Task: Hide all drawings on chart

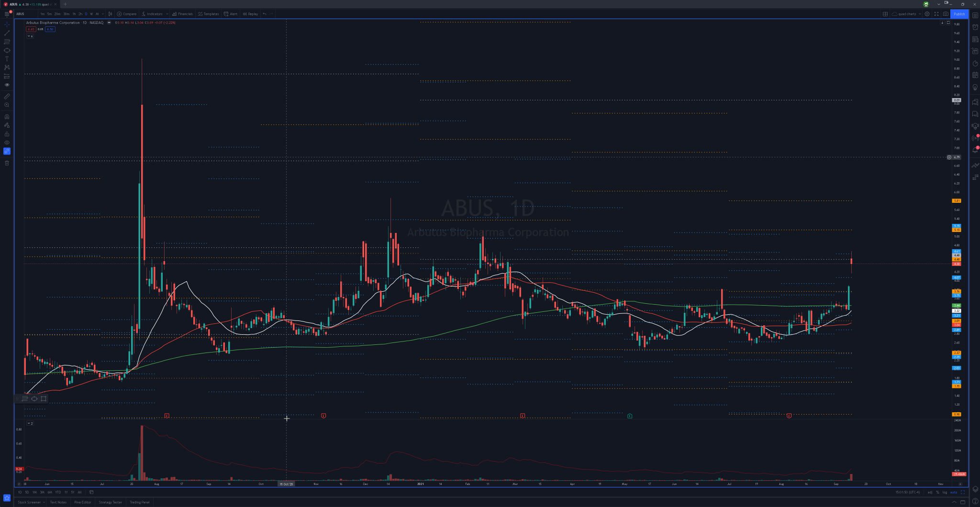Action: (x=7, y=143)
